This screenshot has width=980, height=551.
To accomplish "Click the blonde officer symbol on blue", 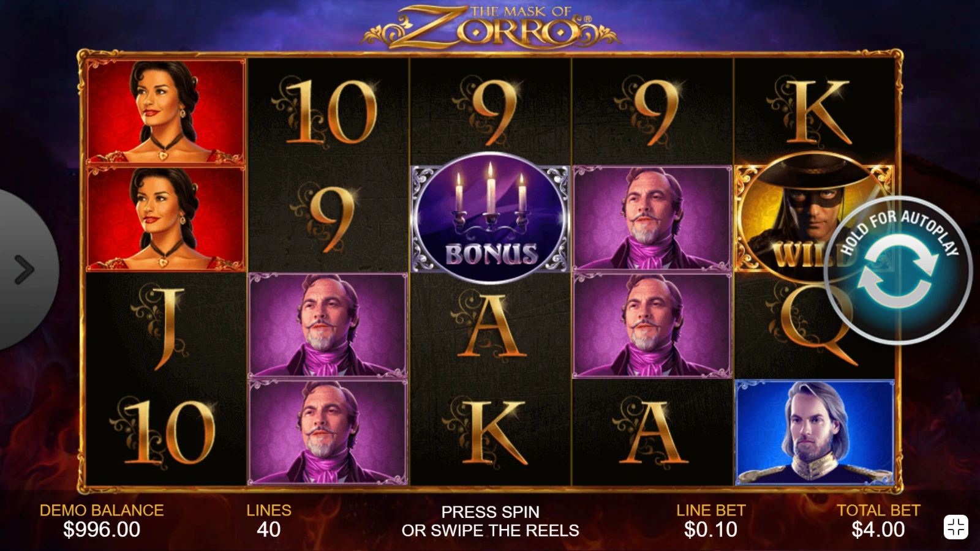I will (x=815, y=433).
